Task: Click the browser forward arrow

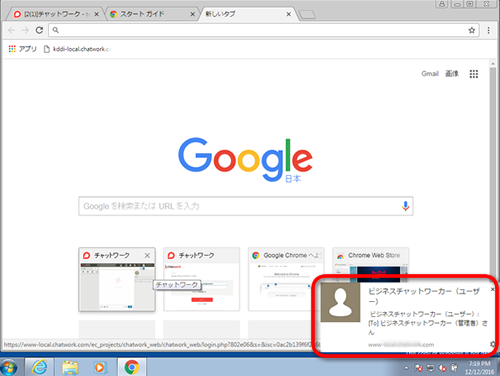Action: (x=25, y=30)
